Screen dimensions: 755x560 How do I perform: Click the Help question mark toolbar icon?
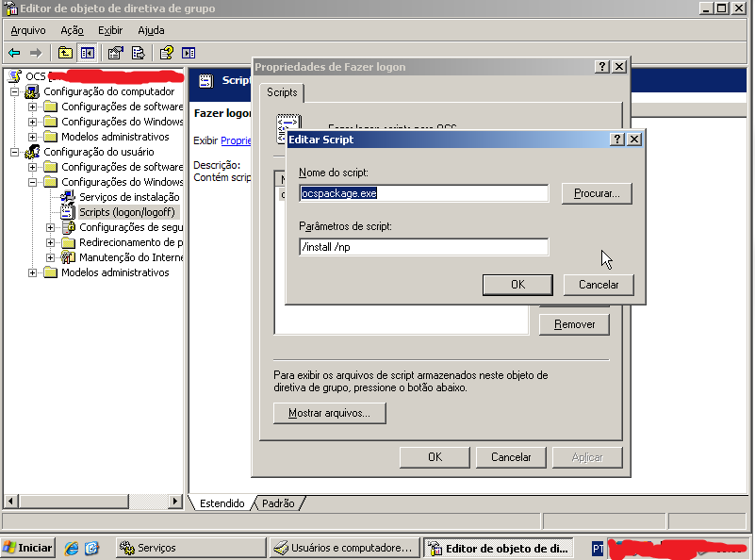pyautogui.click(x=166, y=52)
